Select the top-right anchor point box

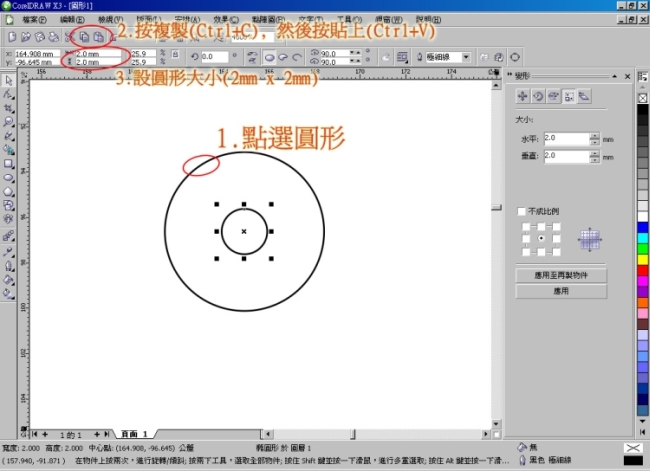(x=556, y=226)
